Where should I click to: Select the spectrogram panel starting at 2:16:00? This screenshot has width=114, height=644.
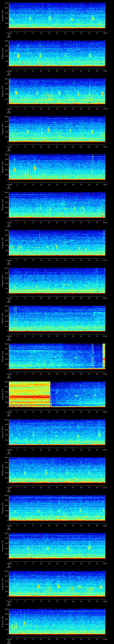pyautogui.click(x=57, y=91)
